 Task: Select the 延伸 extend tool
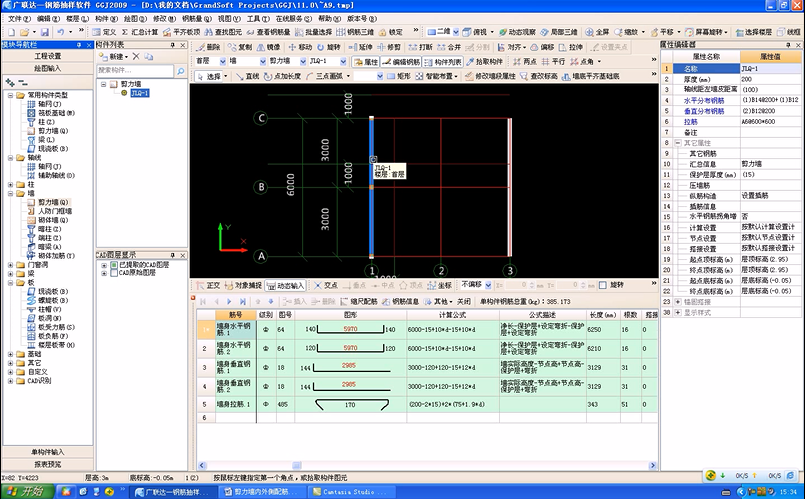[360, 47]
